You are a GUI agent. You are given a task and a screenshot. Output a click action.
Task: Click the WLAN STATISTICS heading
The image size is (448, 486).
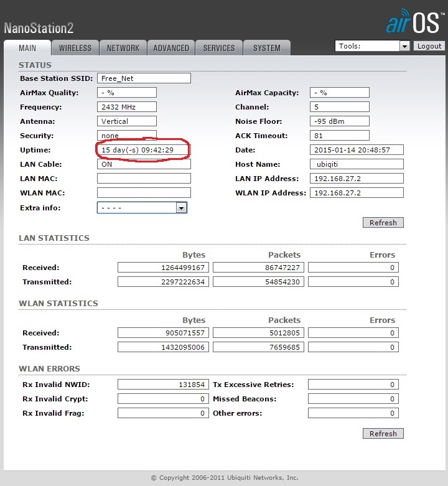pyautogui.click(x=58, y=304)
